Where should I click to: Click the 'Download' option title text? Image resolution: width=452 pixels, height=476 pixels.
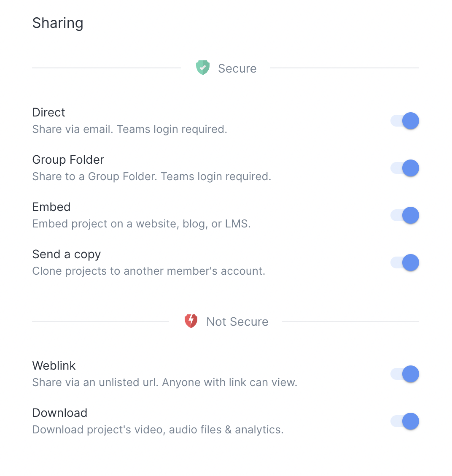pos(60,413)
